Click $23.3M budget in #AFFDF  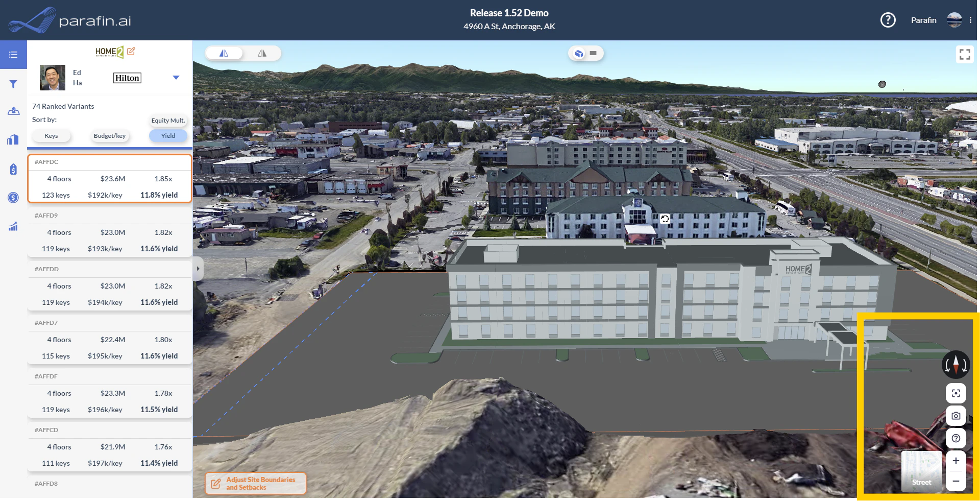(x=113, y=393)
